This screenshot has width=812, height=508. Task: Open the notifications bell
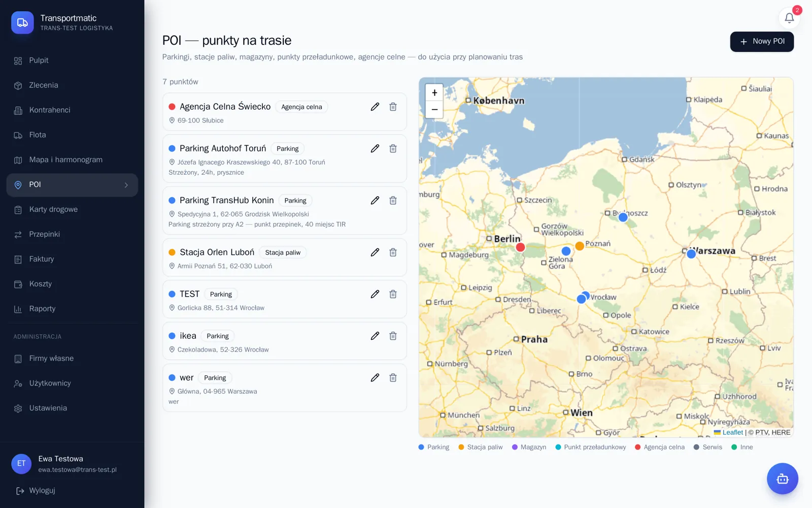pos(789,18)
